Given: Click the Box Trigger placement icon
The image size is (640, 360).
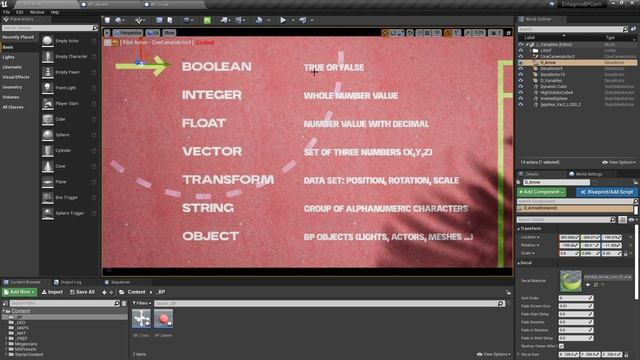Looking at the screenshot, I should click(48, 198).
